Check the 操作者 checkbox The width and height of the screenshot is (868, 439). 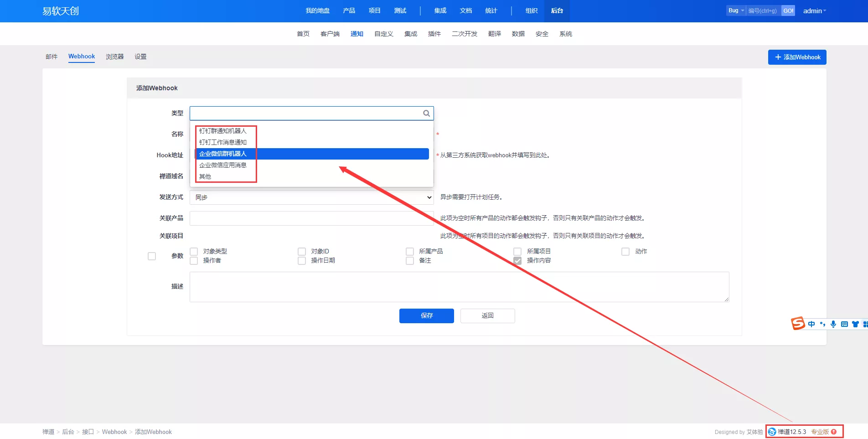pos(194,261)
